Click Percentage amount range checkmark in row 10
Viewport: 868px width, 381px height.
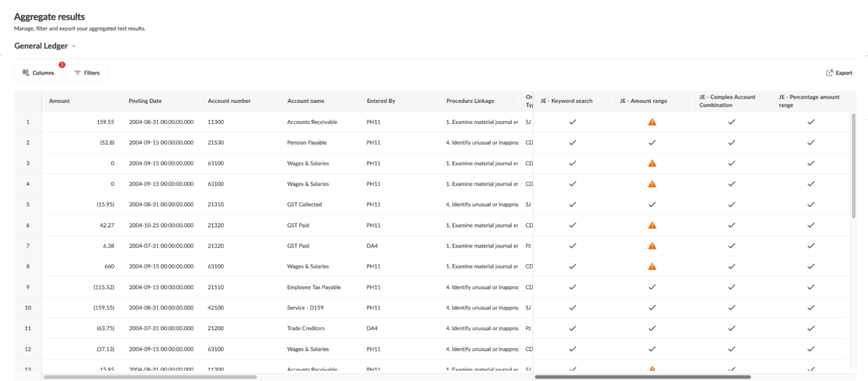pyautogui.click(x=811, y=308)
